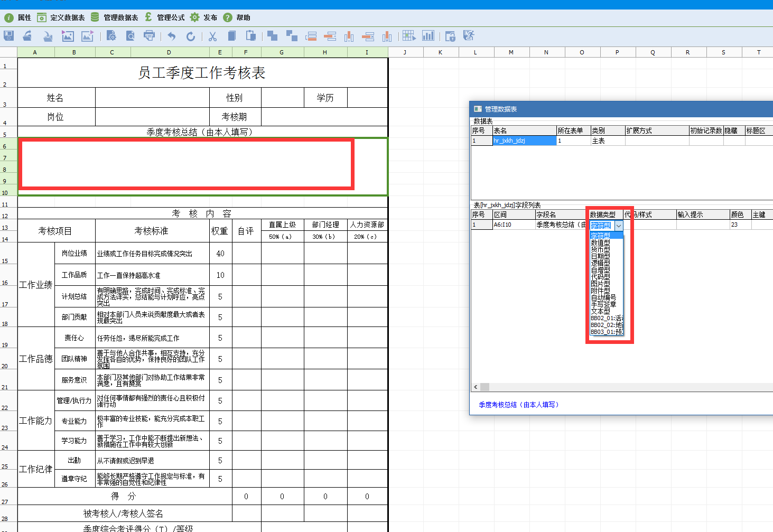Click the 输入提示 column header
The width and height of the screenshot is (773, 532).
point(703,214)
